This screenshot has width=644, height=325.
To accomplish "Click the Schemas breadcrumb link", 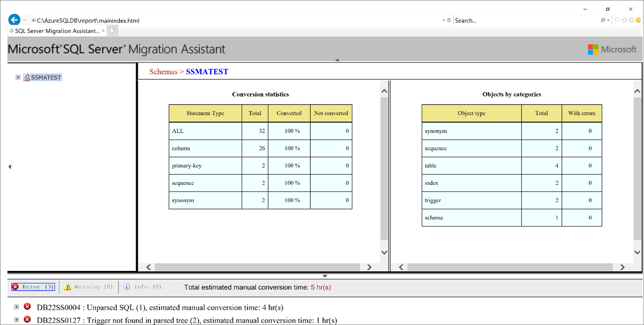I will coord(162,72).
